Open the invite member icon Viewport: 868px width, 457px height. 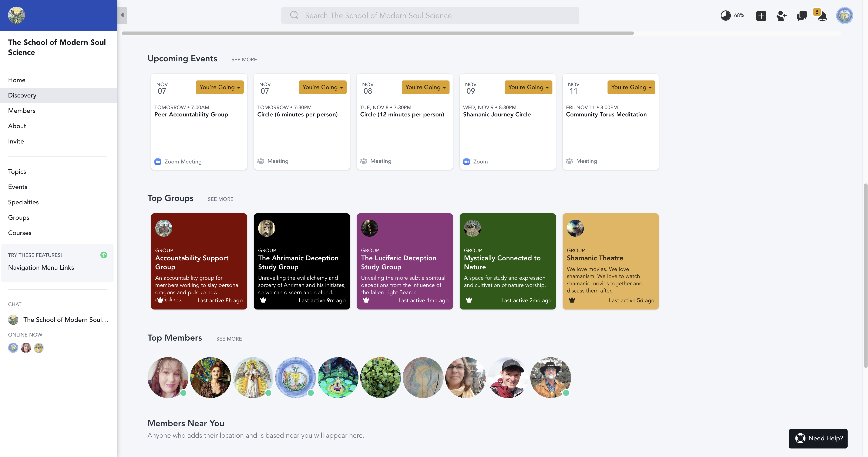coord(781,16)
